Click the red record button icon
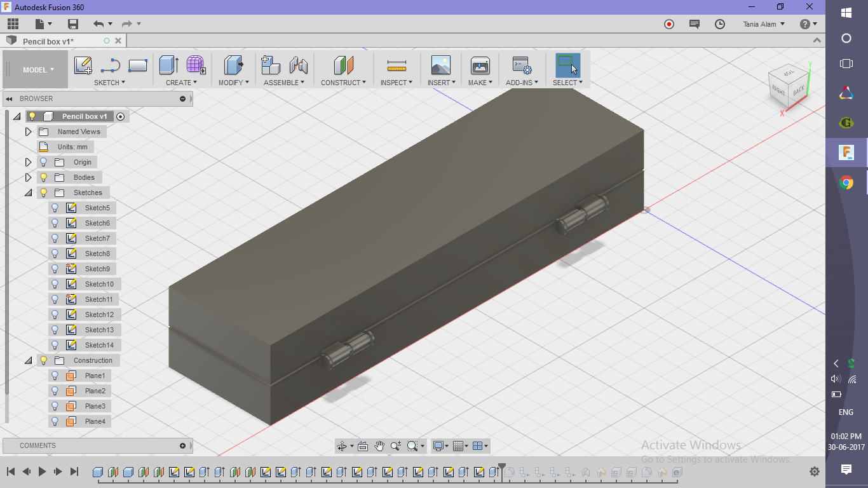This screenshot has height=488, width=868. (669, 24)
